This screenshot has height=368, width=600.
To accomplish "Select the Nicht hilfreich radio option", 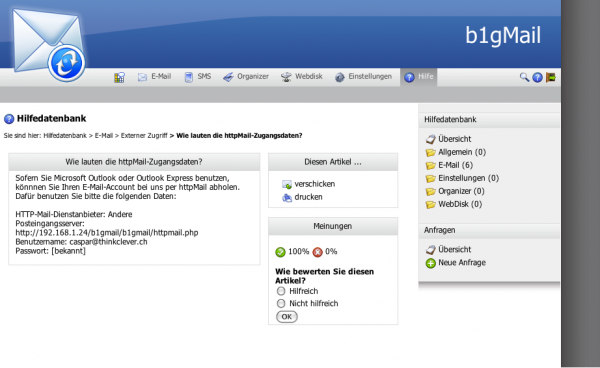I will (x=281, y=303).
